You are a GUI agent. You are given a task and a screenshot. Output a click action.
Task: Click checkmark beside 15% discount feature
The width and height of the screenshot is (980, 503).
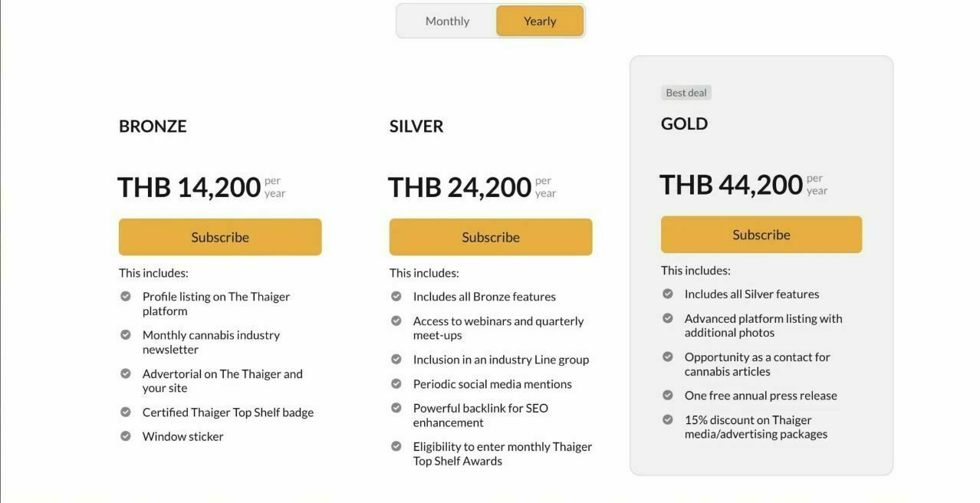point(668,419)
